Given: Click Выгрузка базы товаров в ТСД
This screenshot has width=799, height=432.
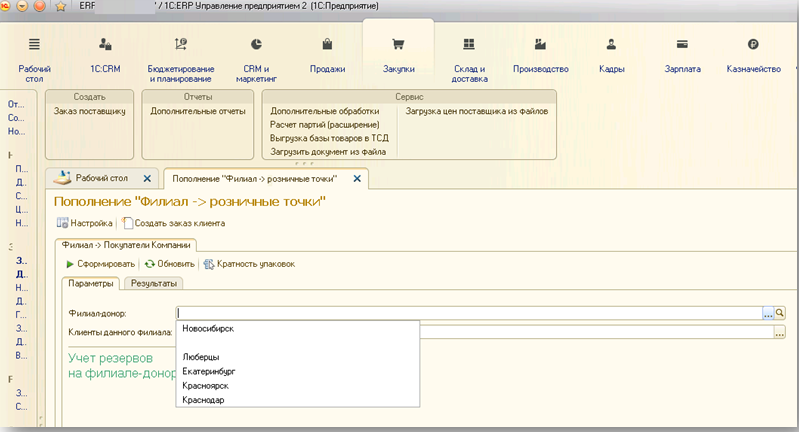Looking at the screenshot, I should pos(329,138).
